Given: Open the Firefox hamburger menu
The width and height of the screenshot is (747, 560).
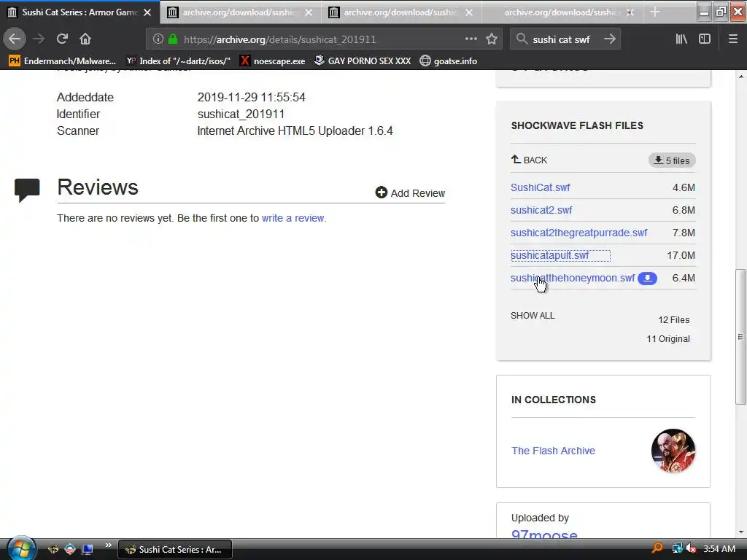Looking at the screenshot, I should point(732,39).
